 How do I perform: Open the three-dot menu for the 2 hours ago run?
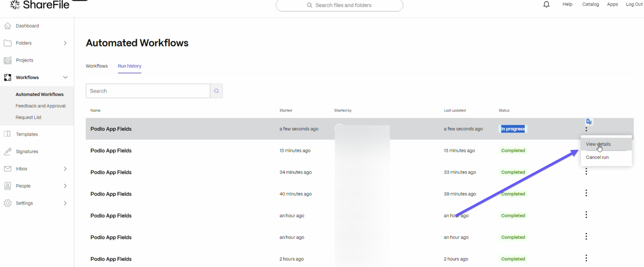point(586,258)
